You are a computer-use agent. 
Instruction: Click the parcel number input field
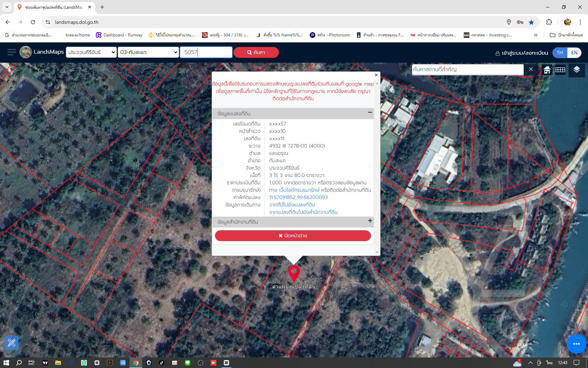[206, 52]
